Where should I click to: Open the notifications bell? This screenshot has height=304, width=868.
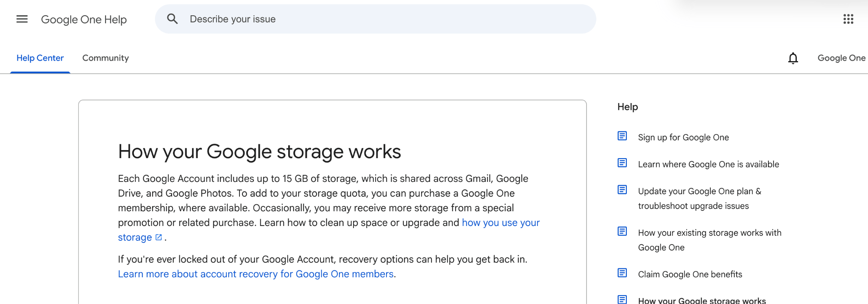(x=793, y=58)
